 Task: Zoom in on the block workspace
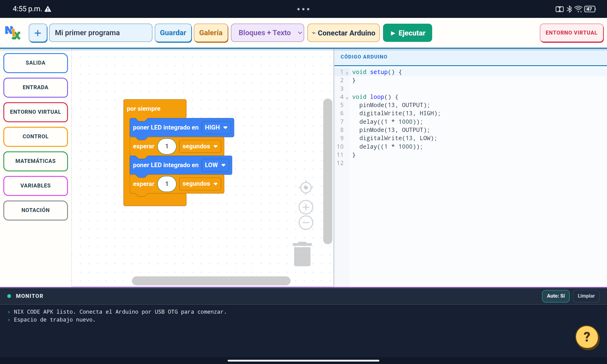click(x=306, y=207)
